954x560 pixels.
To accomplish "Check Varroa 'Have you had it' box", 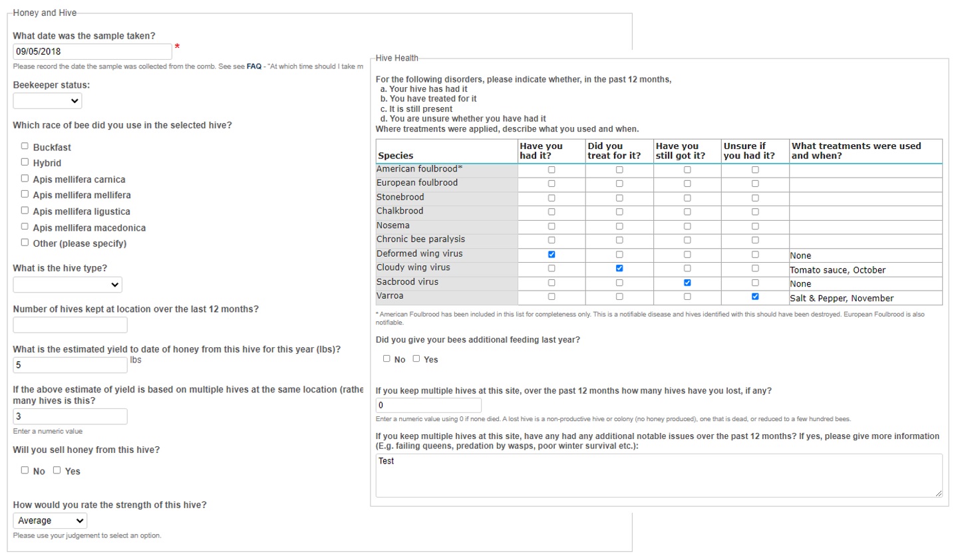I will (x=552, y=297).
